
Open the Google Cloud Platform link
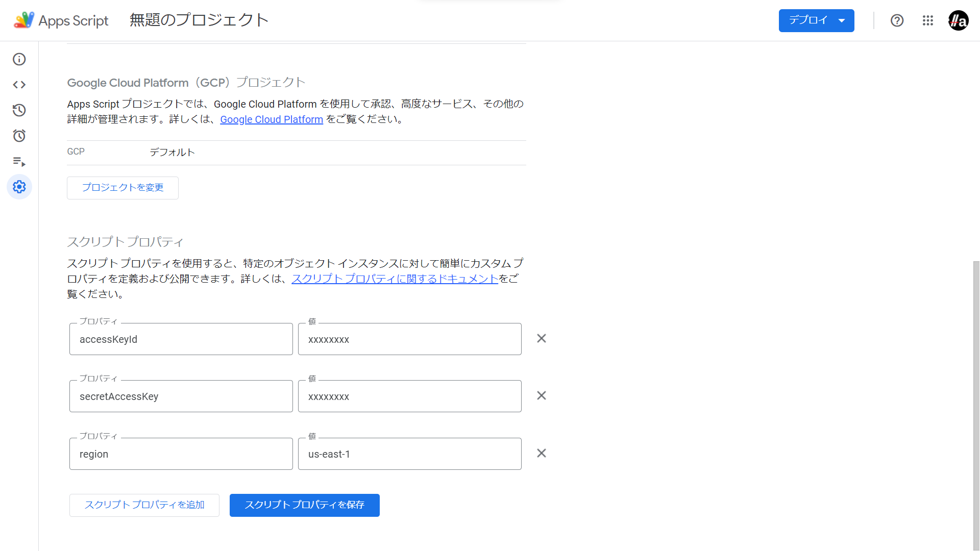coord(272,119)
